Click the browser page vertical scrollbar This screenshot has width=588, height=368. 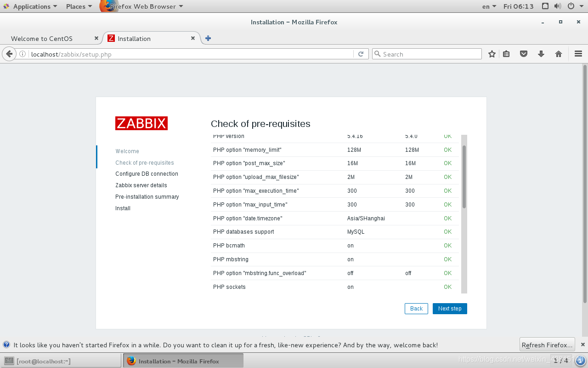585,184
